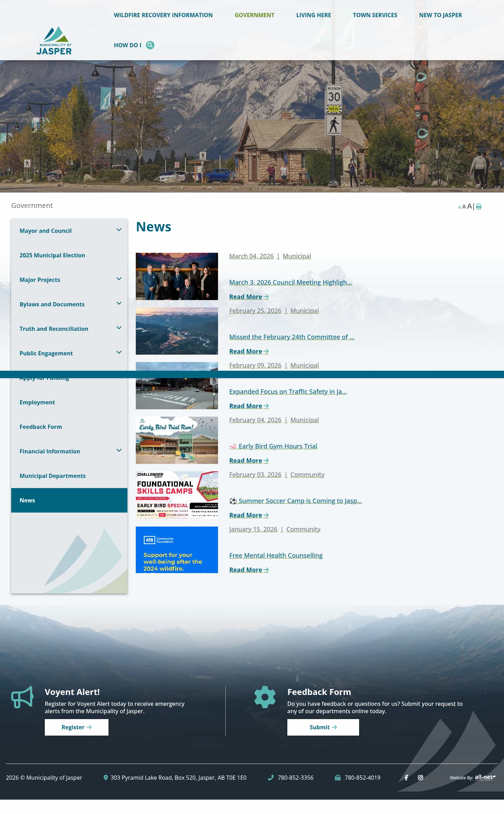This screenshot has width=504, height=814.
Task: Open Free Mental Health Counselling article
Action: point(276,555)
